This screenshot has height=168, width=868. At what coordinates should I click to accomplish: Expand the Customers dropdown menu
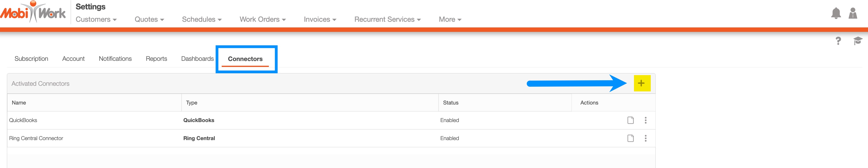coord(96,20)
